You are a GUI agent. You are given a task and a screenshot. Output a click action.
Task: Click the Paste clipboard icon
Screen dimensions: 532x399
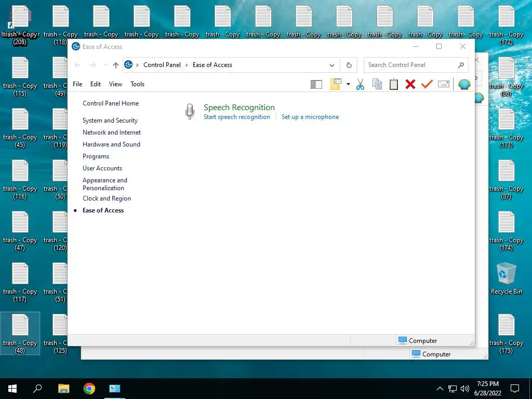click(x=394, y=84)
